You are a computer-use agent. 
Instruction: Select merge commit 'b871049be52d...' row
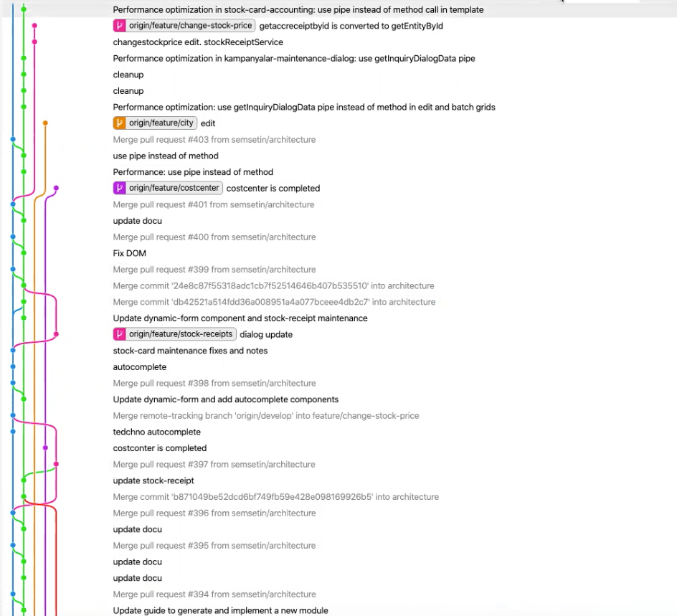point(276,497)
